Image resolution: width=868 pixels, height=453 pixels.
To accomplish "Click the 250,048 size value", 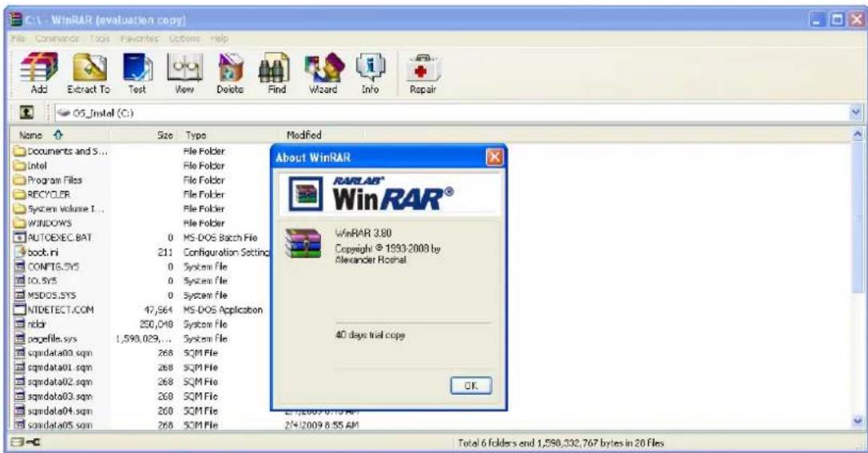I will pyautogui.click(x=156, y=324).
